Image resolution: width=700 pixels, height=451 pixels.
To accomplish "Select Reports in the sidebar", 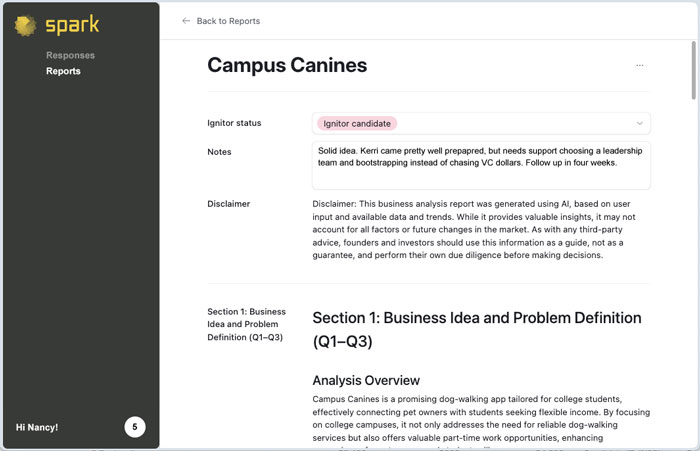I will [x=63, y=71].
